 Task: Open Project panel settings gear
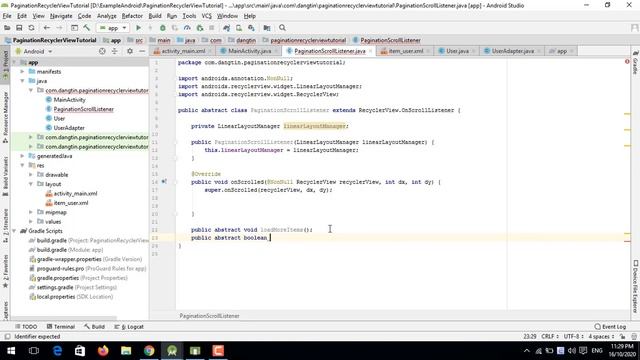click(130, 51)
